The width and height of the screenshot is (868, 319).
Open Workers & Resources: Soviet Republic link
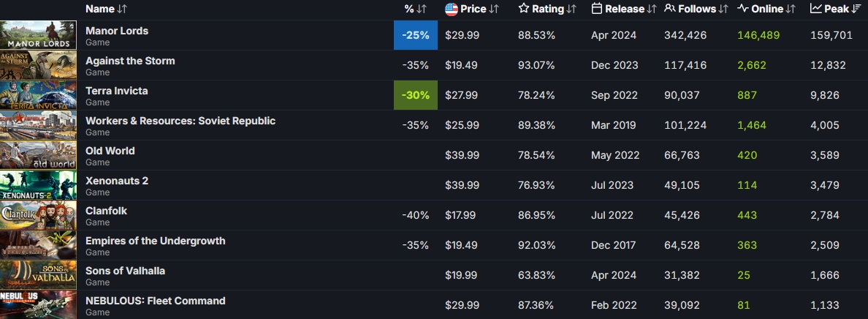coord(180,121)
